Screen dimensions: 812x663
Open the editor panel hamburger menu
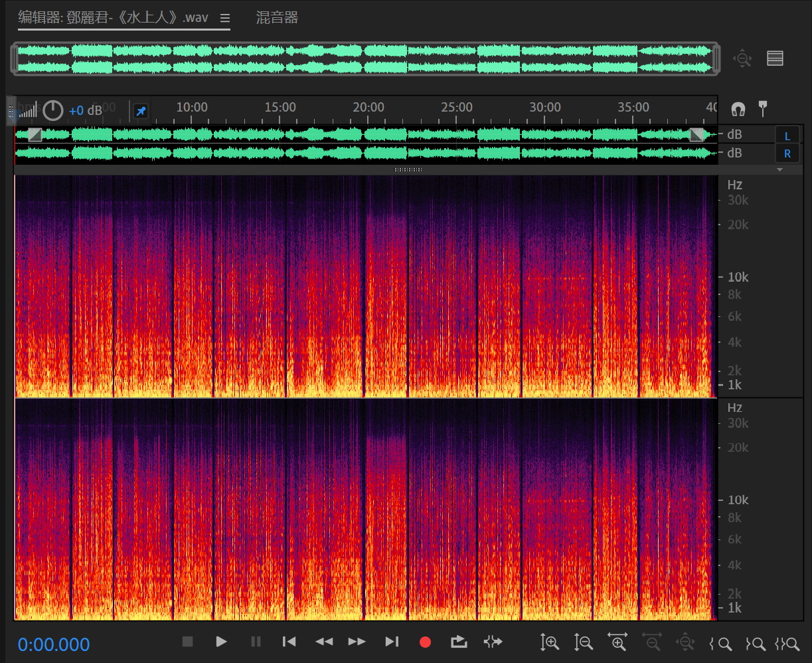pos(225,19)
